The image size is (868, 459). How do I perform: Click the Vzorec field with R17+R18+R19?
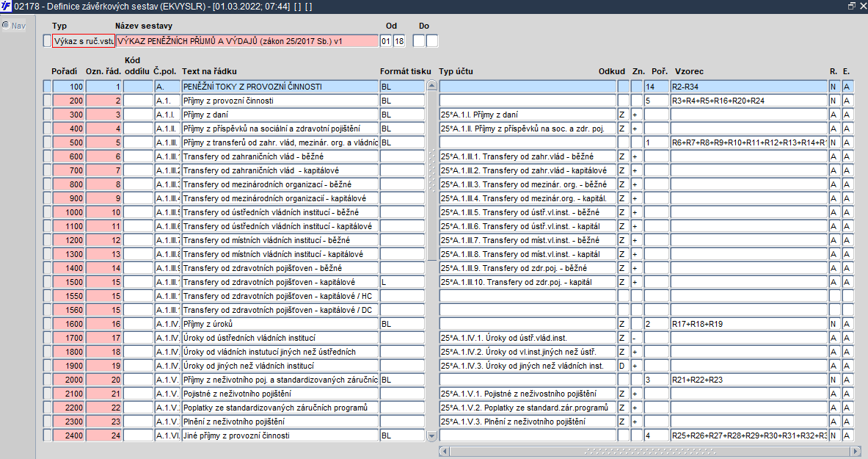point(749,324)
